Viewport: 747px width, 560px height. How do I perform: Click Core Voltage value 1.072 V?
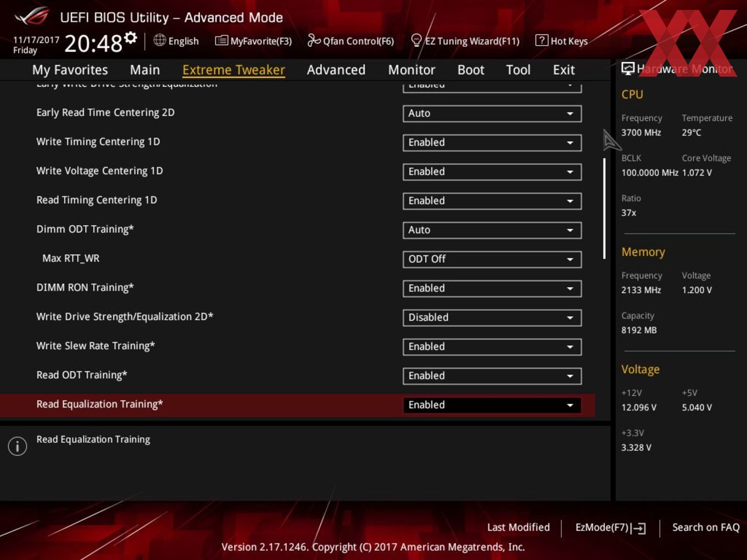pos(697,172)
